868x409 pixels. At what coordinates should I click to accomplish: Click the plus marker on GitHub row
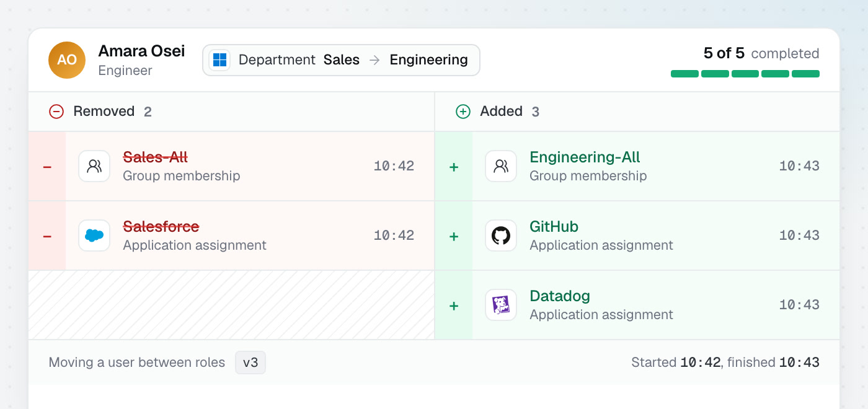click(x=454, y=237)
